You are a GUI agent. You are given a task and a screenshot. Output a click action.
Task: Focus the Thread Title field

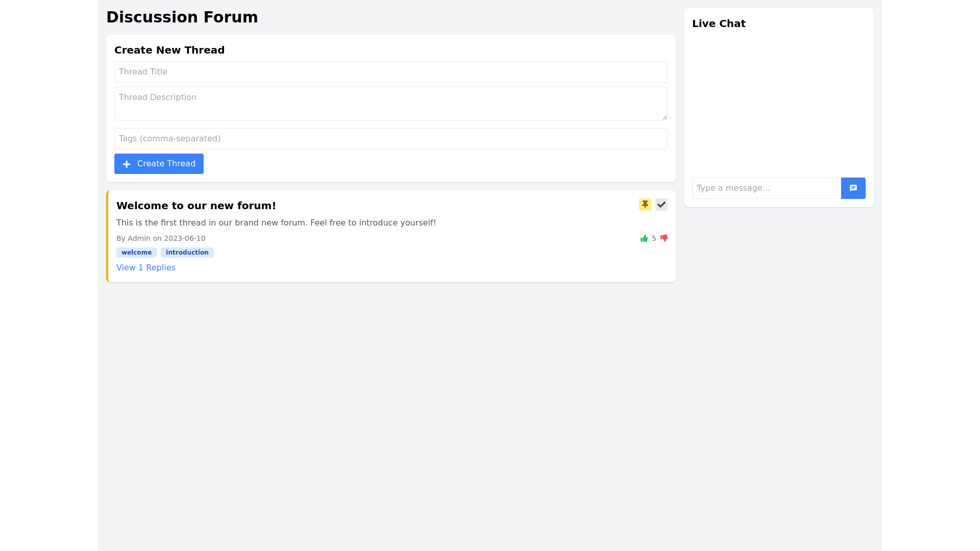pos(390,72)
